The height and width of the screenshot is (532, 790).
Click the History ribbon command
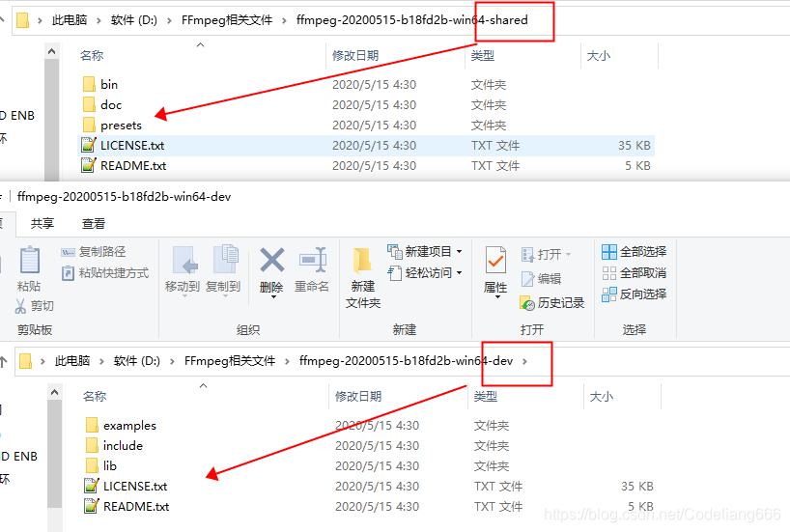tap(552, 303)
